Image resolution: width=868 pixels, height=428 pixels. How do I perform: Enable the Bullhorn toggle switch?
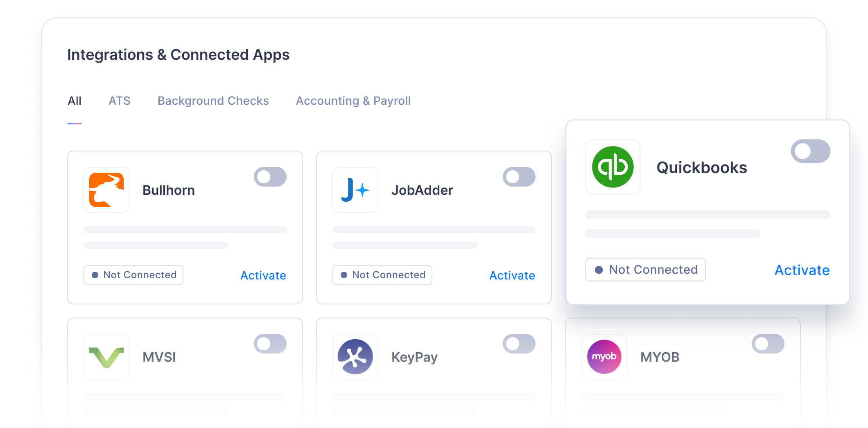click(270, 177)
